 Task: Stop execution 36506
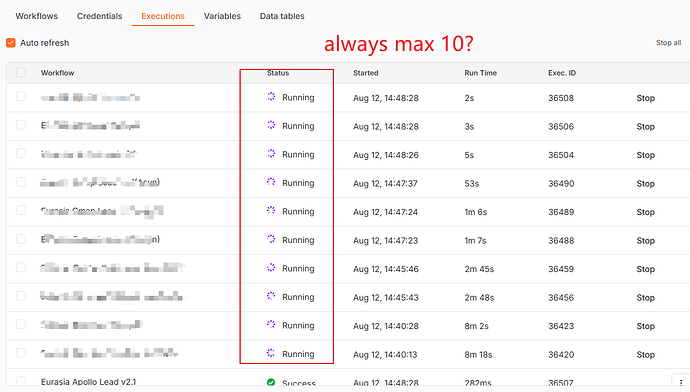coord(646,127)
